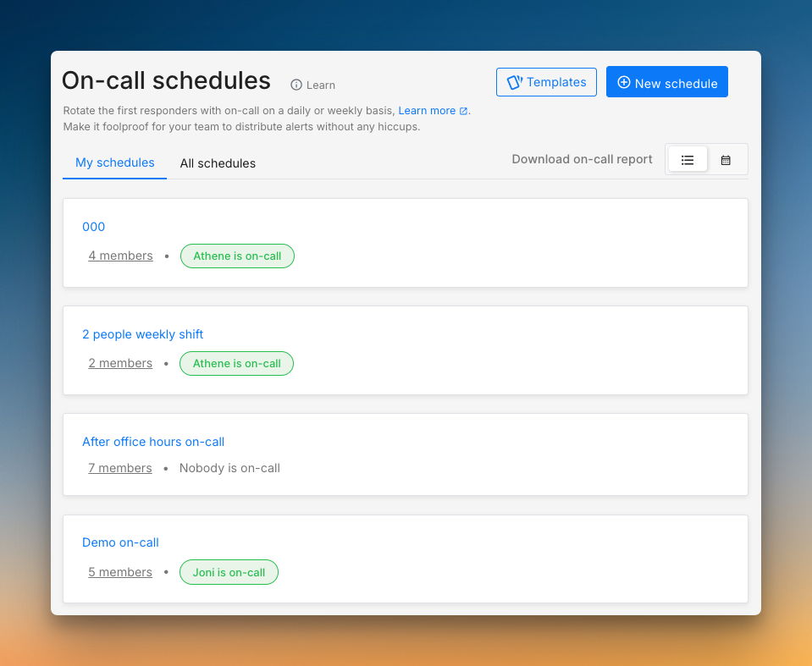Click the info icon next to Learn
812x666 pixels.
(295, 85)
